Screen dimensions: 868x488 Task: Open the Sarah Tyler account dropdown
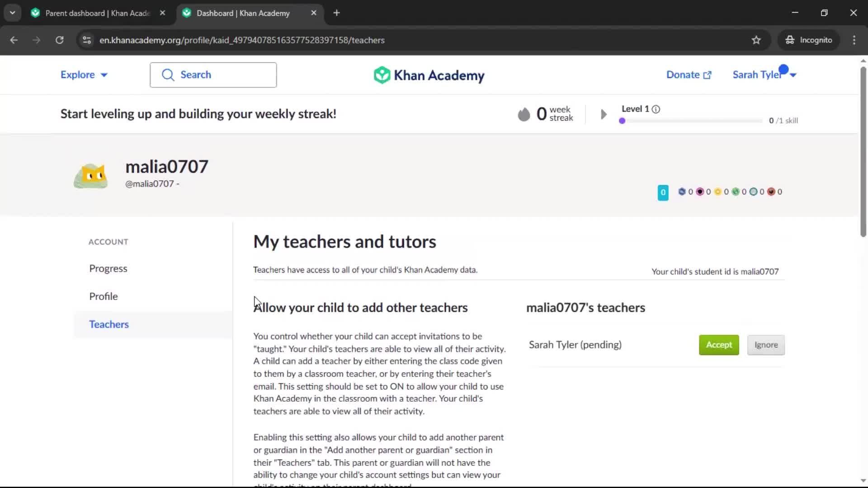click(764, 75)
